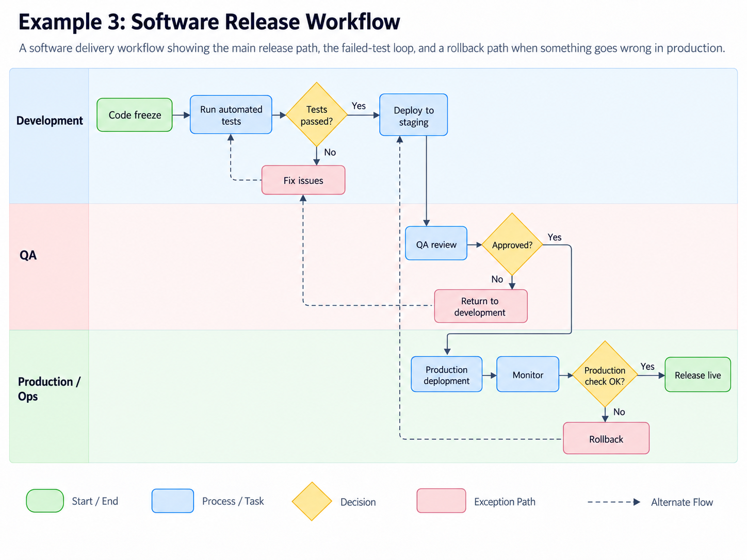The width and height of the screenshot is (747, 560).
Task: Click the Yes label before Release live
Action: (x=647, y=367)
